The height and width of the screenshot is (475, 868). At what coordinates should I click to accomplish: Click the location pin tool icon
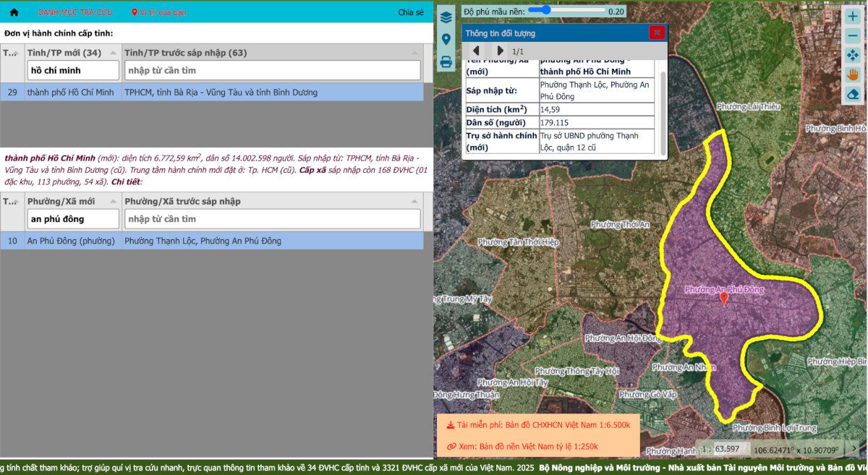coord(446,39)
